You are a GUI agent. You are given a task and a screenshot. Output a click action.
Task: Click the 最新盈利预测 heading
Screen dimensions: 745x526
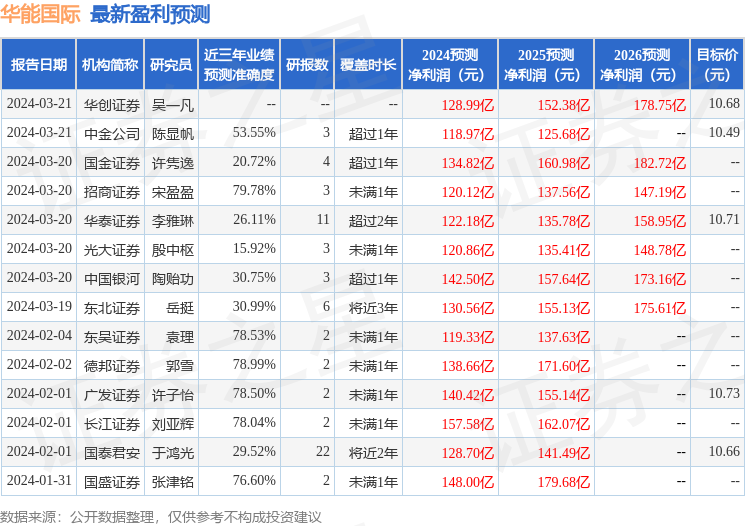click(x=150, y=14)
